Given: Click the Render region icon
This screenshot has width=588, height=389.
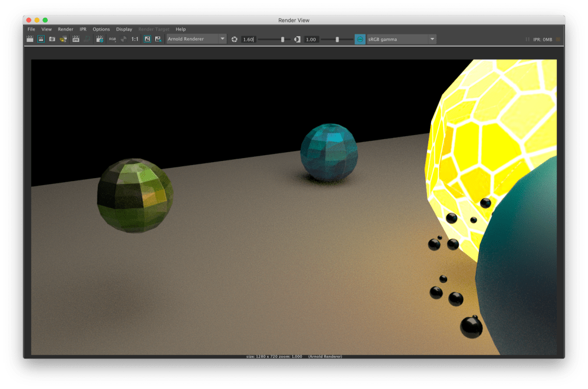Looking at the screenshot, I should point(41,39).
